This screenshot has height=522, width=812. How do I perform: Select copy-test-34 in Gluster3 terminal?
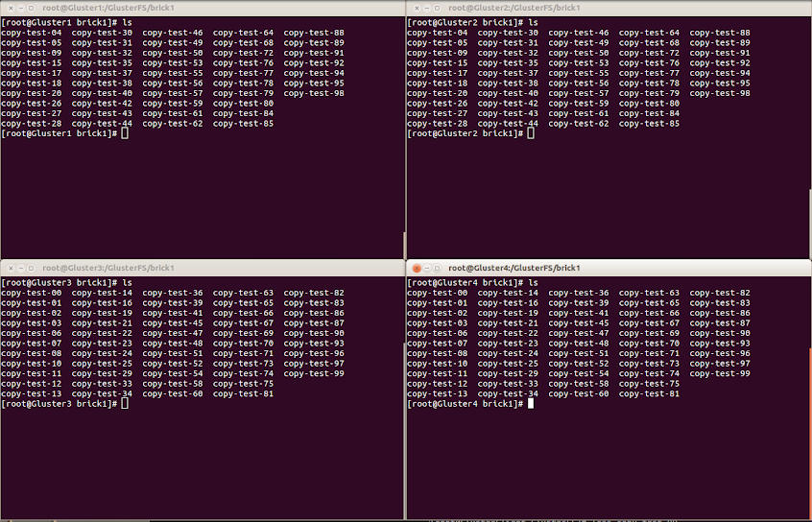102,394
